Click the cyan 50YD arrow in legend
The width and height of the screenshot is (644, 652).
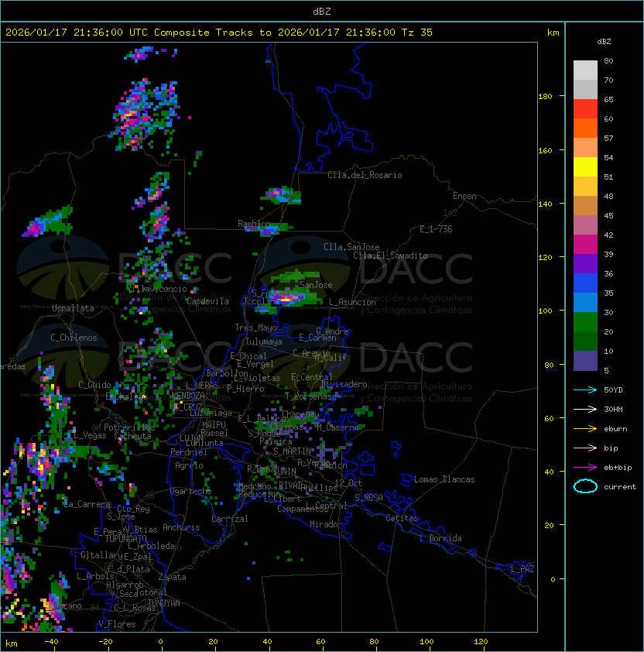pos(585,390)
